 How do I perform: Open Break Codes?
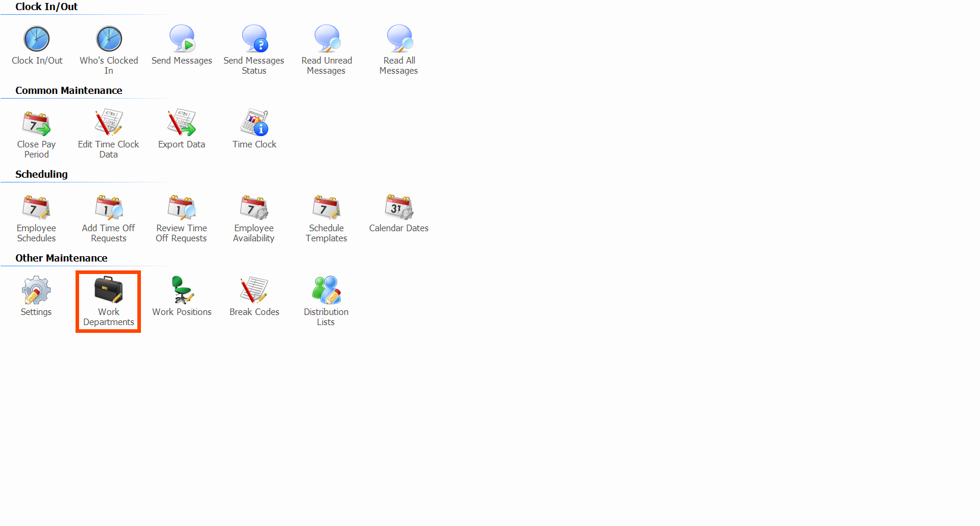255,297
